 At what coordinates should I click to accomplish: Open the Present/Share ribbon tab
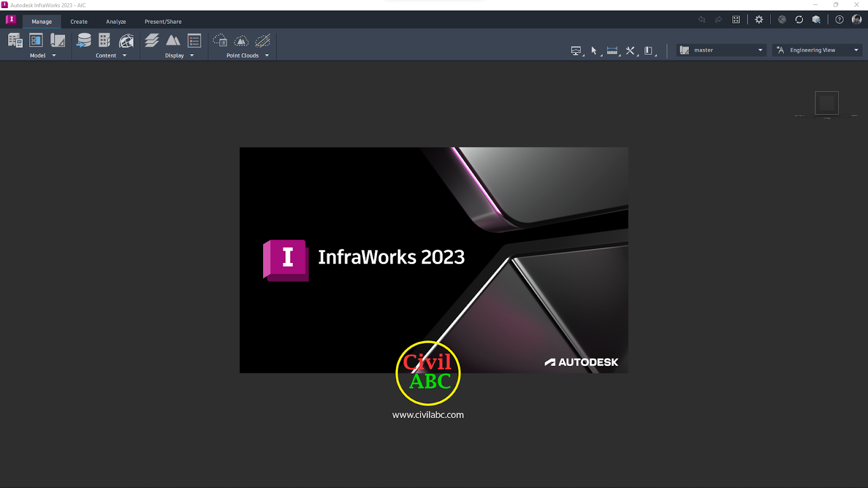pyautogui.click(x=163, y=22)
